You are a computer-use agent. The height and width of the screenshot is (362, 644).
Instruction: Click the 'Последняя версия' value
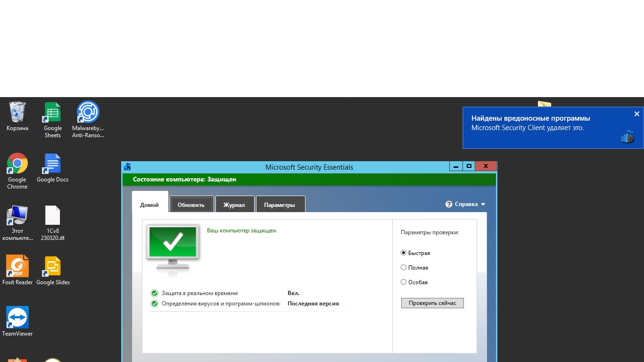[313, 304]
